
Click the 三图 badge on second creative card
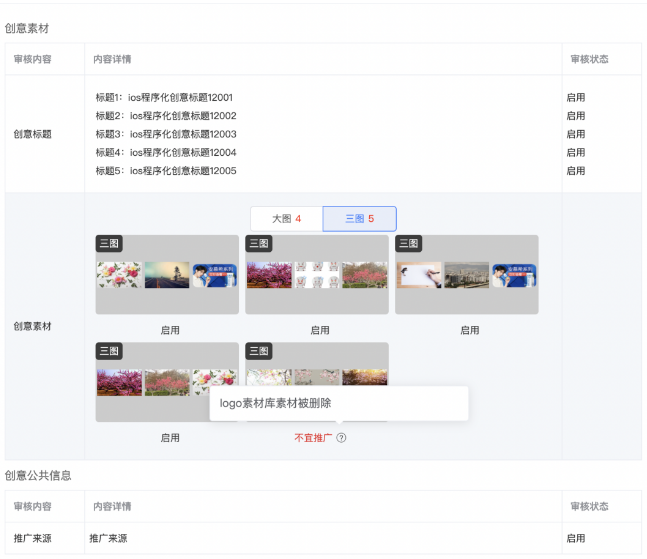(x=258, y=243)
